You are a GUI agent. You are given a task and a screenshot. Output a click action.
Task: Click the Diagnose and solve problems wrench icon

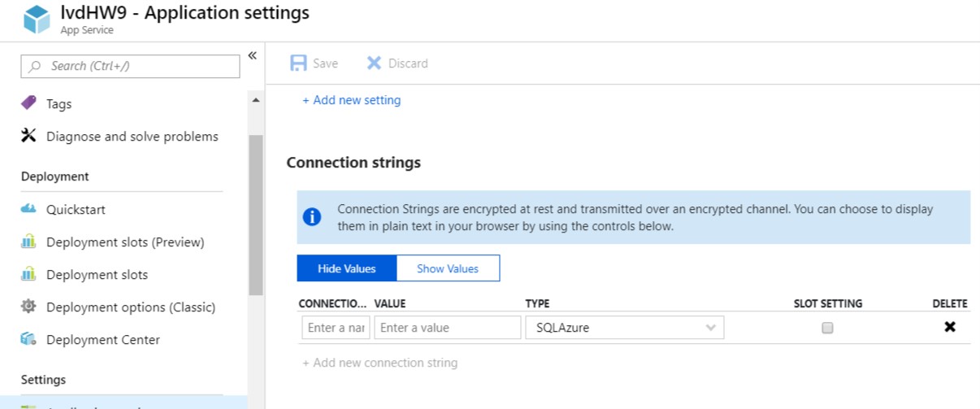[28, 136]
